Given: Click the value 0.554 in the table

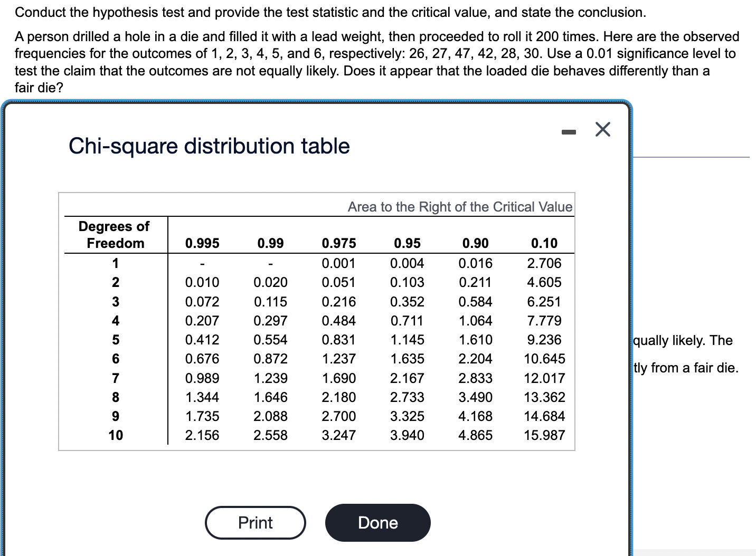Looking at the screenshot, I should click(x=270, y=340).
